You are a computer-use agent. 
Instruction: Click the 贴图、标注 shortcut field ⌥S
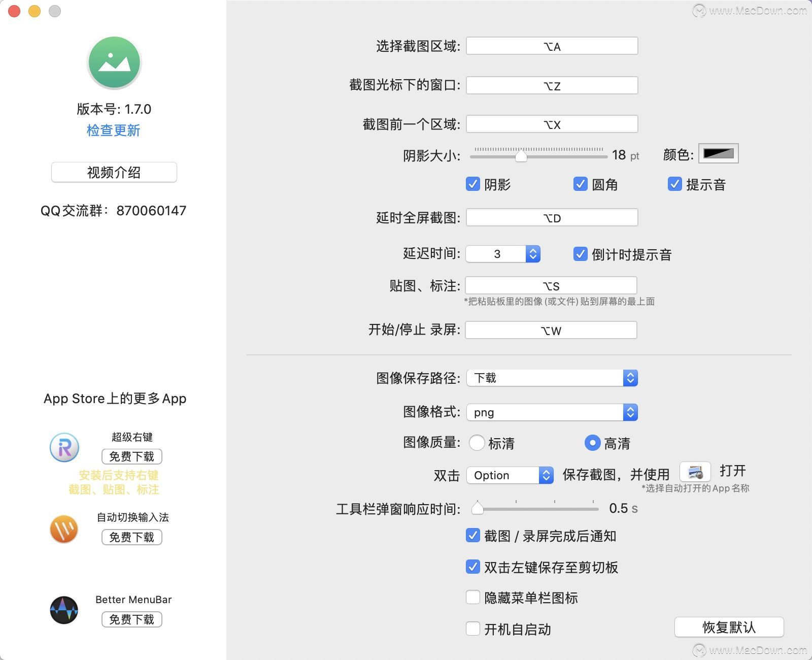point(551,285)
